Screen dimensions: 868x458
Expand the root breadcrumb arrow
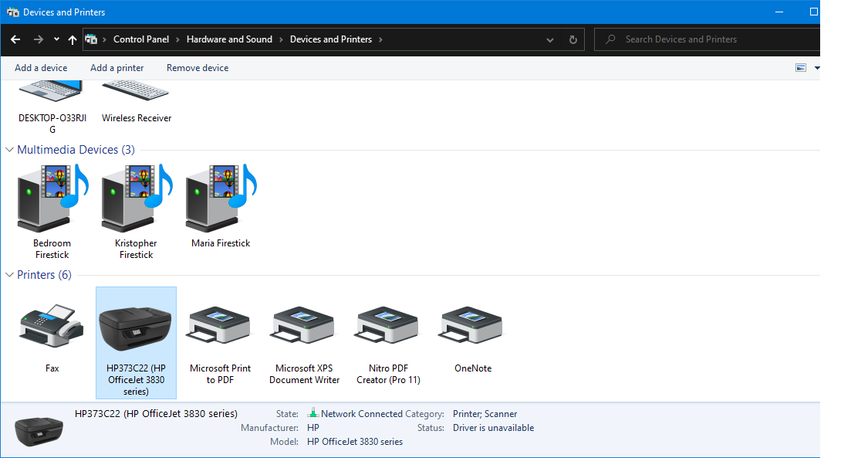click(x=104, y=40)
